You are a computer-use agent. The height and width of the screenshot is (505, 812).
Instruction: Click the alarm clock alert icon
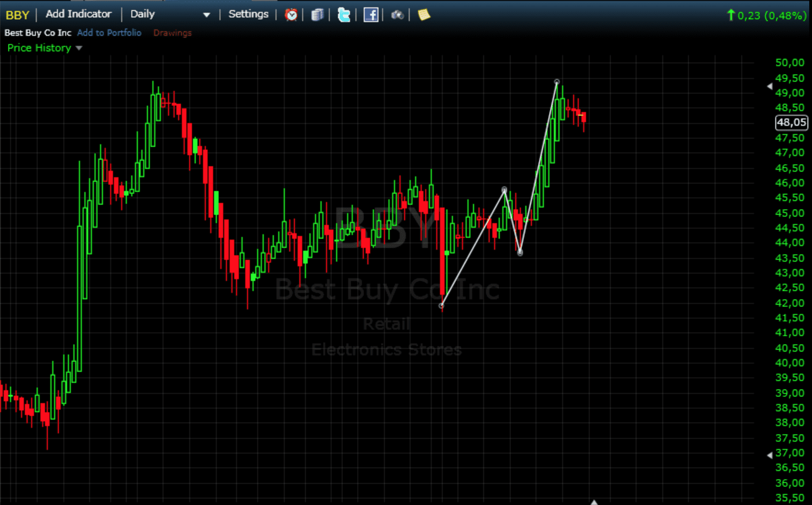tap(291, 15)
